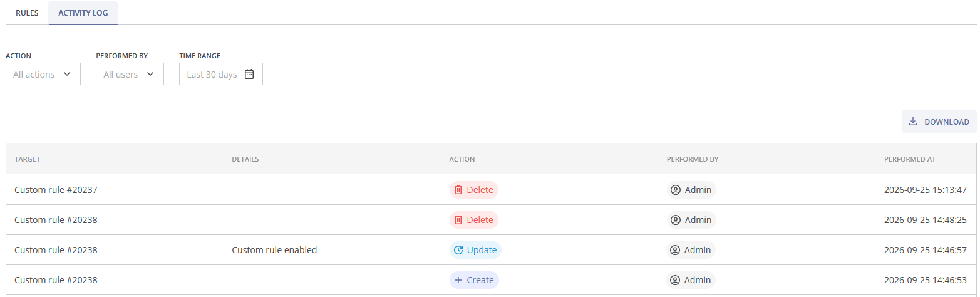Select Custom rule #20238 in the Delete row
The height and width of the screenshot is (297, 980).
click(x=56, y=220)
